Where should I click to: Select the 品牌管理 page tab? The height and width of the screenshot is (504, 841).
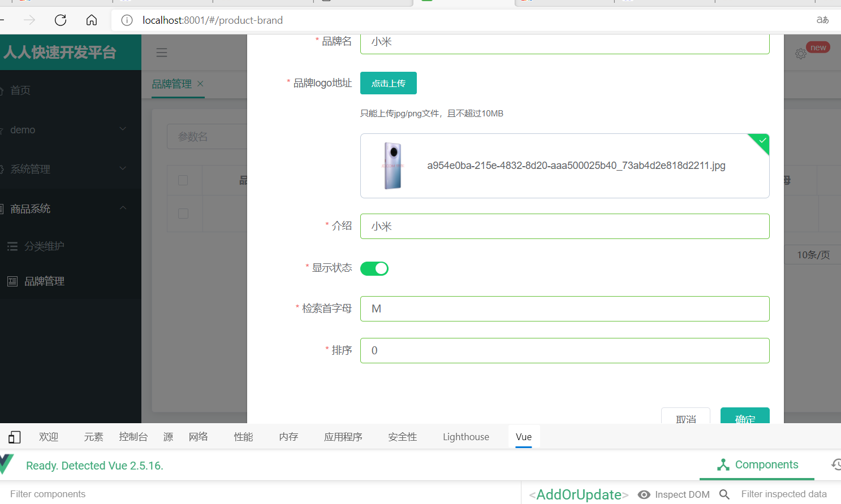pos(172,84)
